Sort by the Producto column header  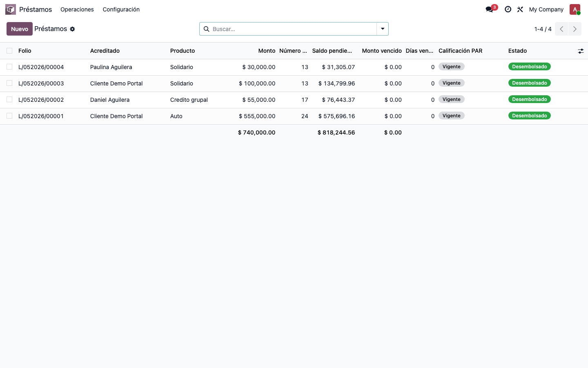point(183,51)
